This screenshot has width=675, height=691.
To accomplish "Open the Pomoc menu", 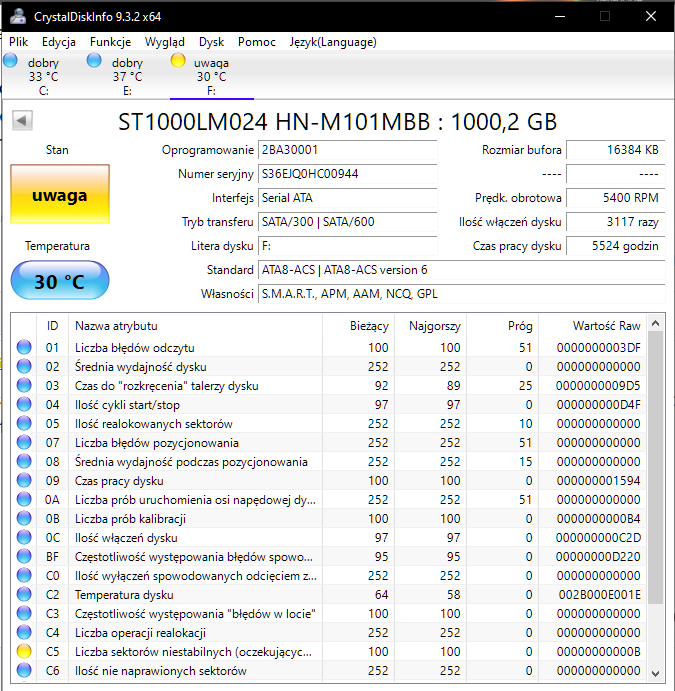I will tap(257, 42).
